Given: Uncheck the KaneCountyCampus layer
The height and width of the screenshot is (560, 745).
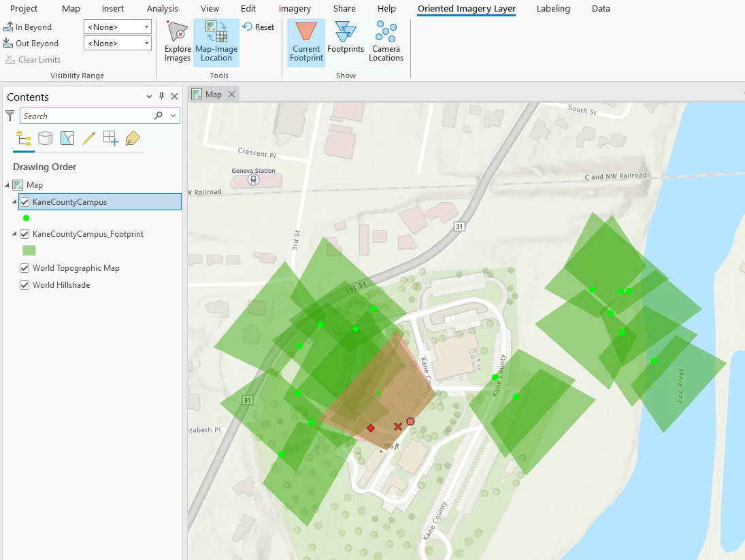Looking at the screenshot, I should pos(24,202).
